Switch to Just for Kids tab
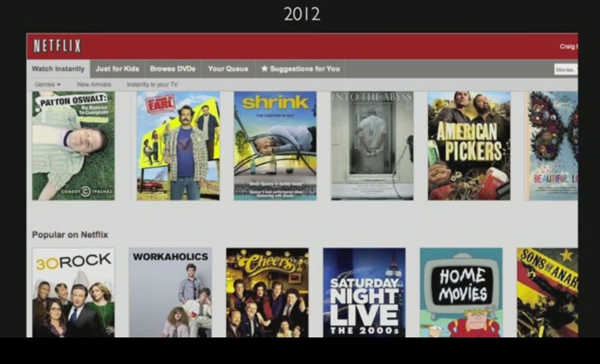 pyautogui.click(x=117, y=69)
